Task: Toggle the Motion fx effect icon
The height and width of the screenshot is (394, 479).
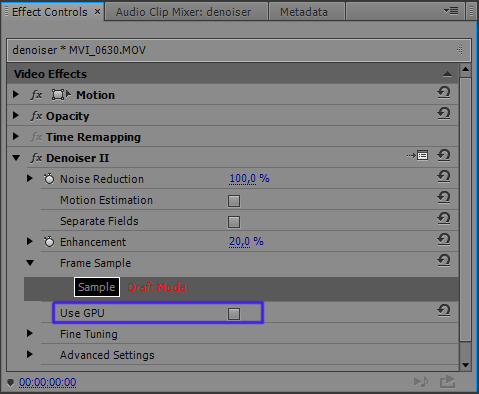Action: pos(36,95)
